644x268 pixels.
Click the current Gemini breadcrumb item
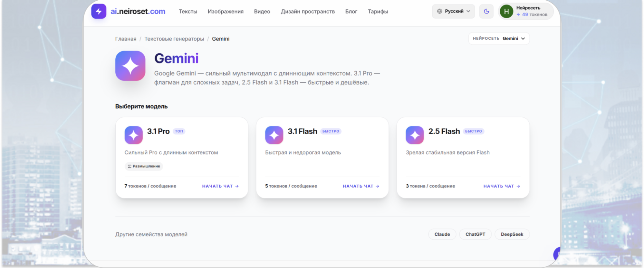(x=221, y=39)
